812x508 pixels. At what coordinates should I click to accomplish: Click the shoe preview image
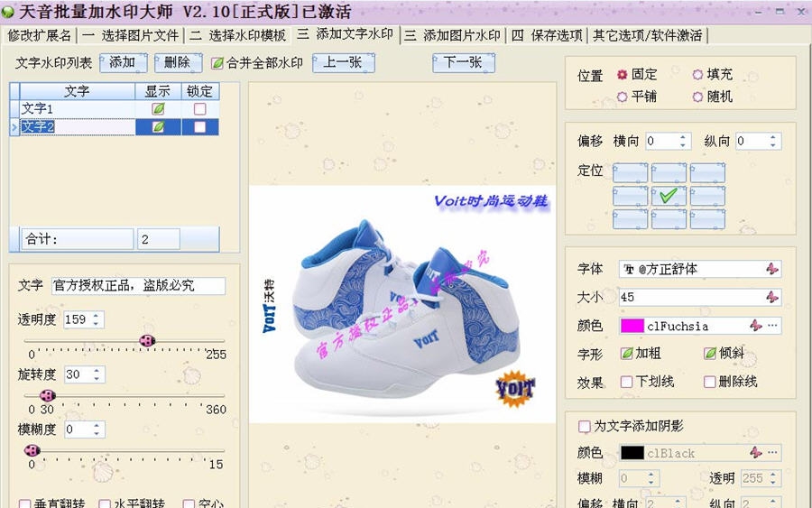tap(402, 304)
